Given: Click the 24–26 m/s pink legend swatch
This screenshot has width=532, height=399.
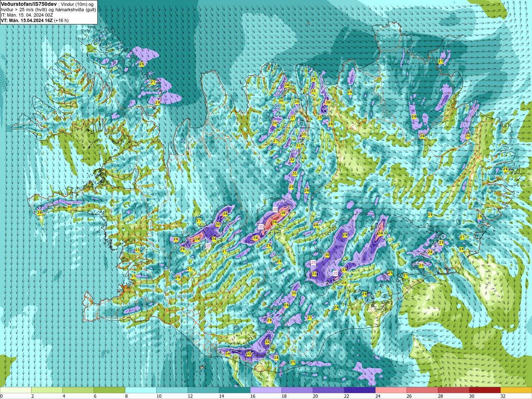Looking at the screenshot, I should (391, 390).
